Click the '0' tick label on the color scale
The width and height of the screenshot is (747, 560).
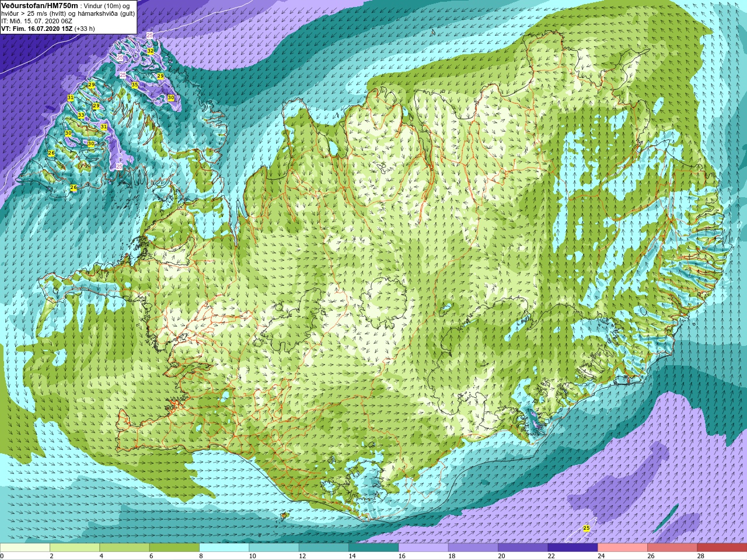point(2,556)
